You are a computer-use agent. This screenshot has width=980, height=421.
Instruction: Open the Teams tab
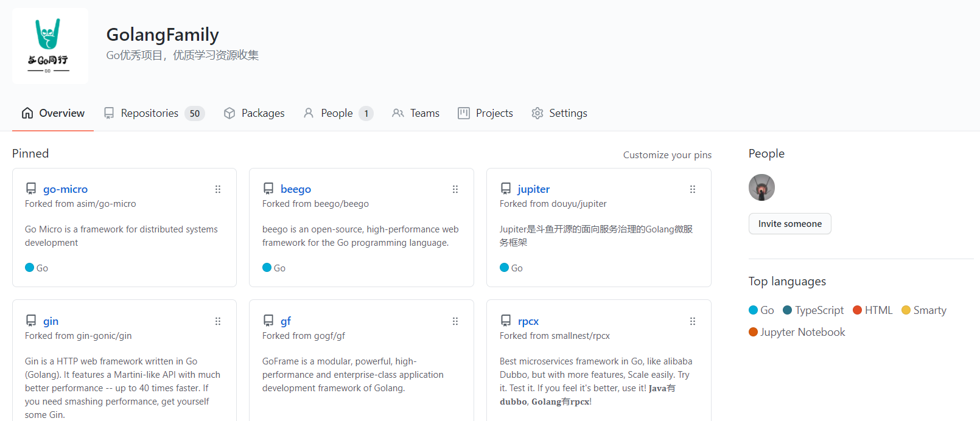coord(416,113)
